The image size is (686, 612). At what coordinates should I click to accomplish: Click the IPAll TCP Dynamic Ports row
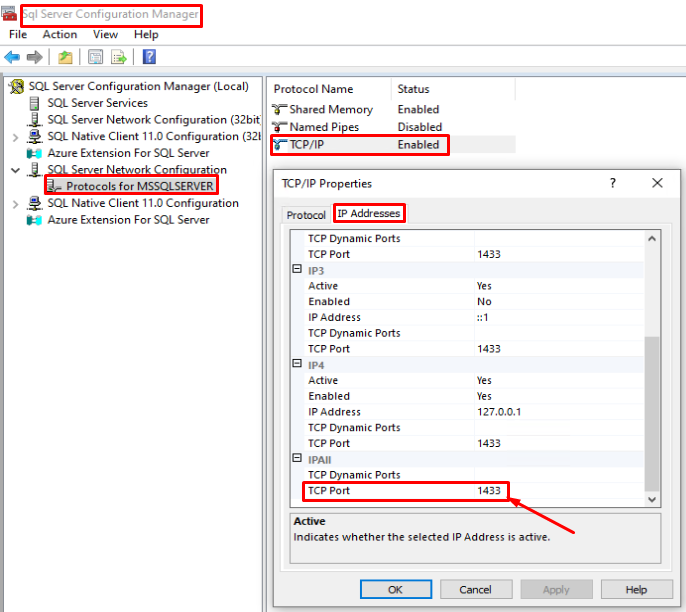click(474, 475)
